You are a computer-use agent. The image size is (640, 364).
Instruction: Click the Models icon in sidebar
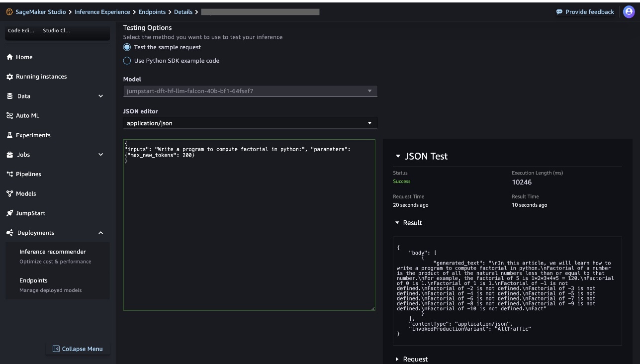pyautogui.click(x=9, y=193)
